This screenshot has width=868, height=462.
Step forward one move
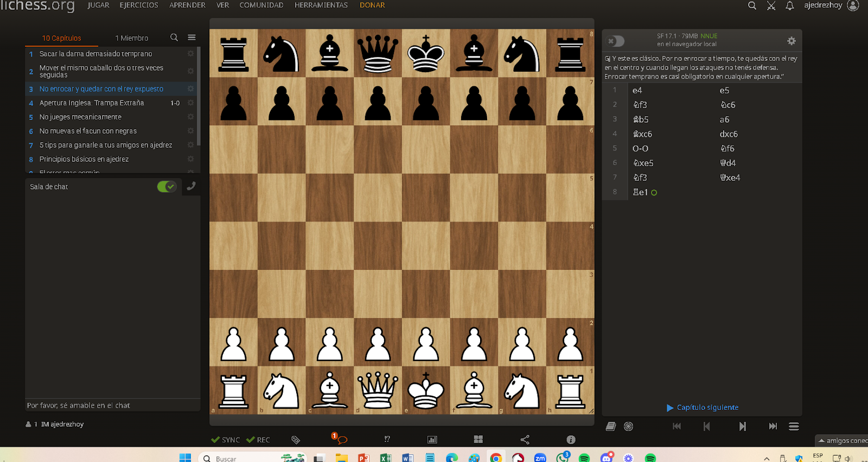[742, 426]
